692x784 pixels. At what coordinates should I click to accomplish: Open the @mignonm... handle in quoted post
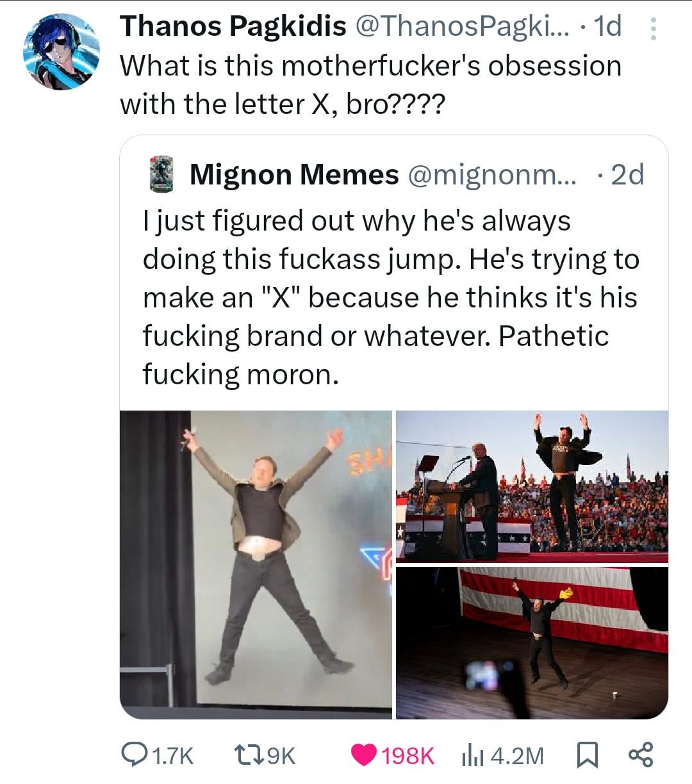click(491, 174)
